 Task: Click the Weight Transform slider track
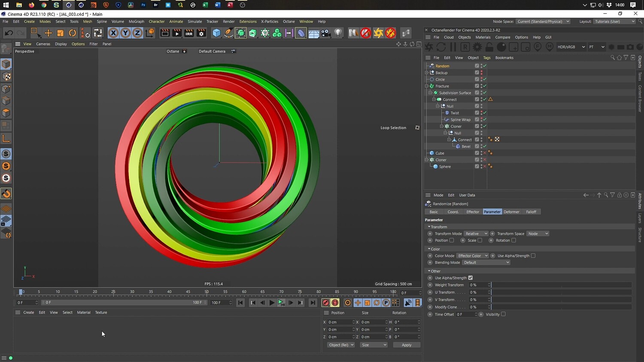click(562, 285)
